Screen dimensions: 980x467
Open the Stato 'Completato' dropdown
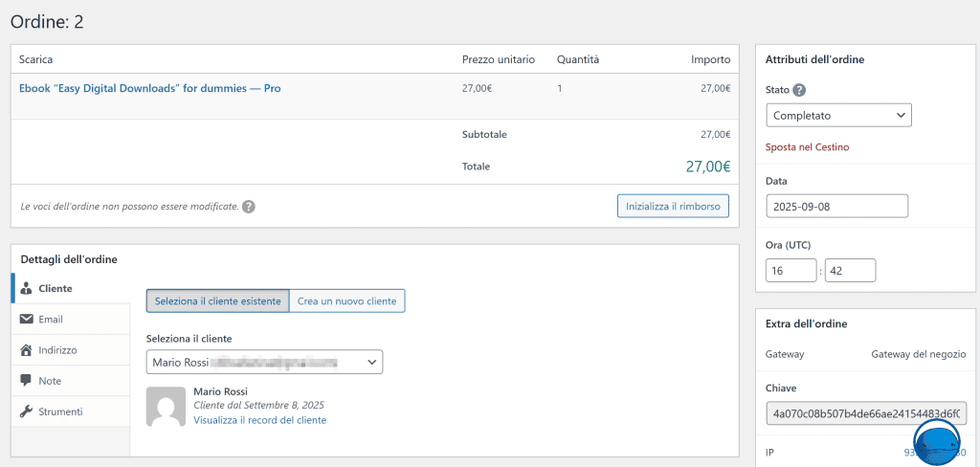pos(838,115)
